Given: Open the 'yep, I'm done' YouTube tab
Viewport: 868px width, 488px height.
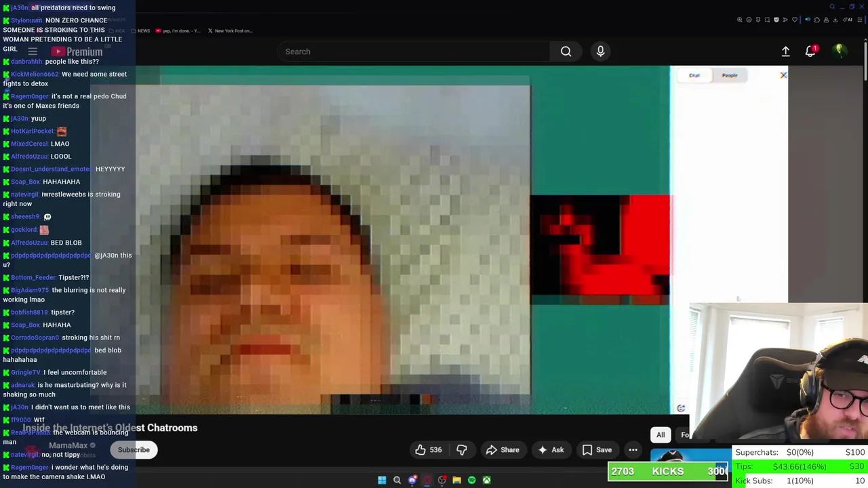Looking at the screenshot, I should tap(179, 30).
